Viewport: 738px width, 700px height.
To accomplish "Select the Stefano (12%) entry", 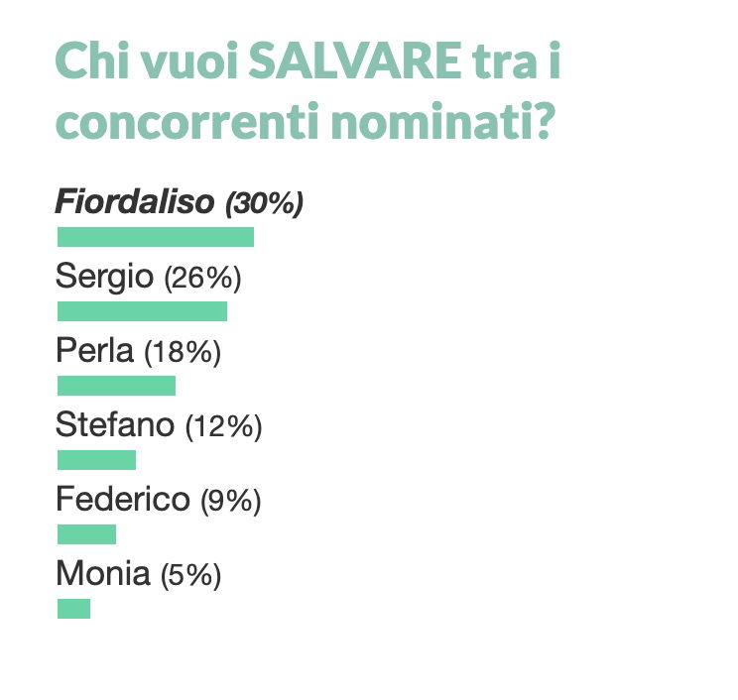I will pos(159,425).
